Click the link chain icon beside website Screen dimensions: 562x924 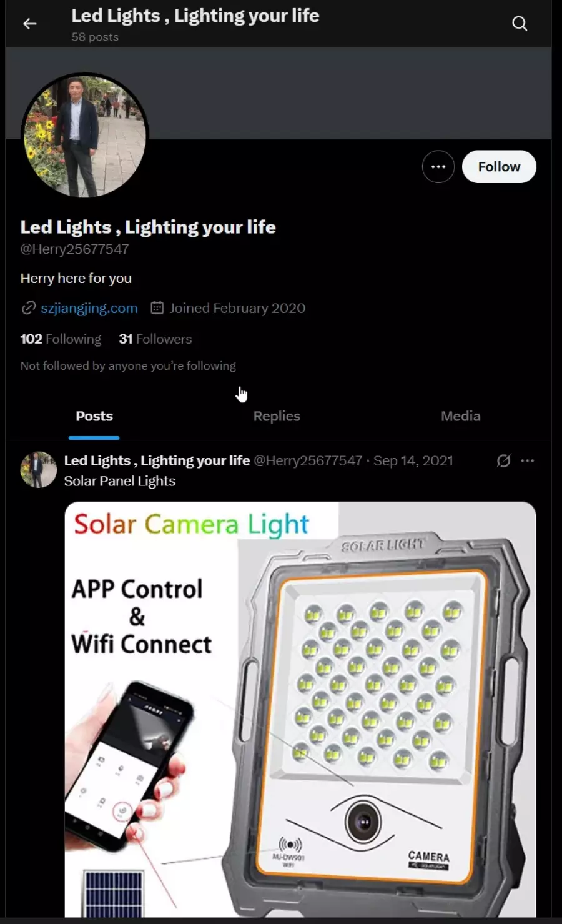tap(28, 308)
